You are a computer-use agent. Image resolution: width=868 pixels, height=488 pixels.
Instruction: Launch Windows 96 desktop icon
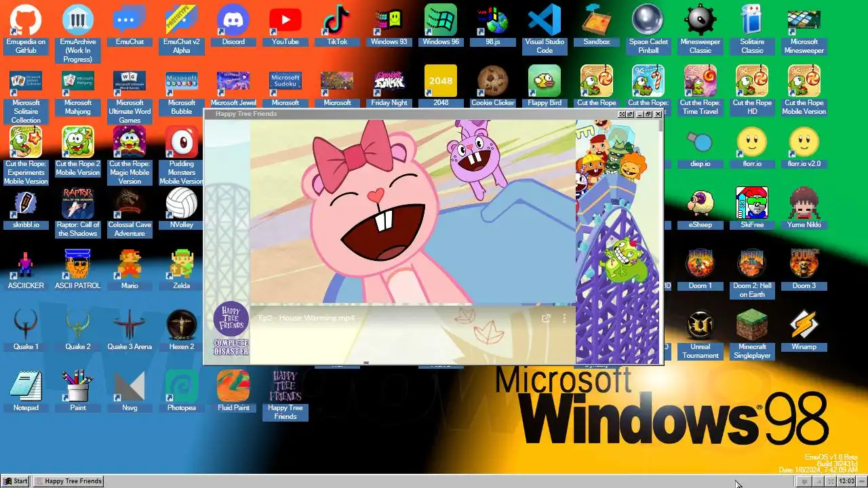[441, 25]
